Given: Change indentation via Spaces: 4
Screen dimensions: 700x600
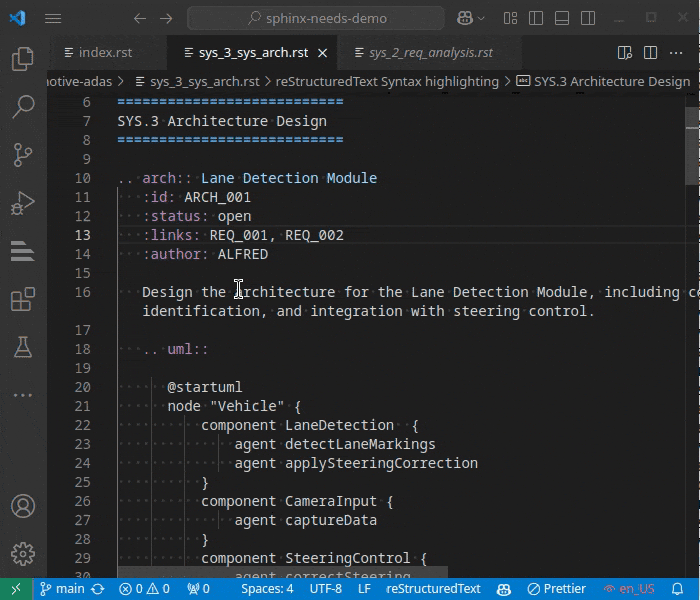Looking at the screenshot, I should coord(267,589).
